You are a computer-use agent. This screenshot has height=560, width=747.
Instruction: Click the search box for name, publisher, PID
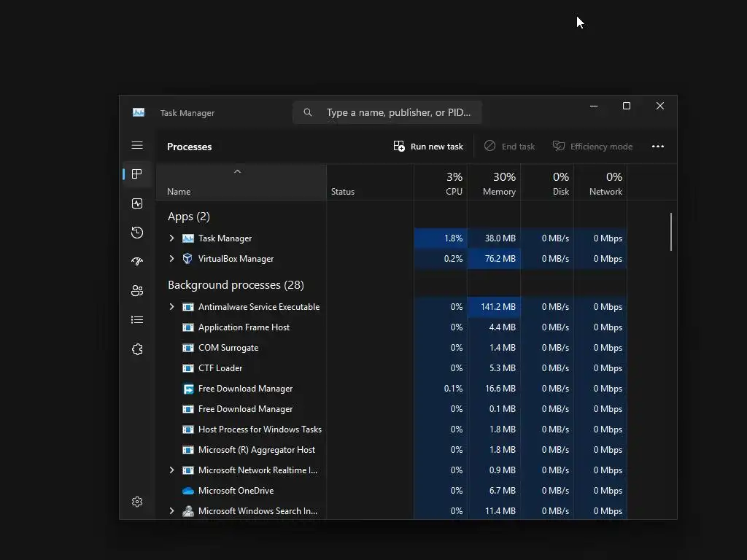[387, 112]
